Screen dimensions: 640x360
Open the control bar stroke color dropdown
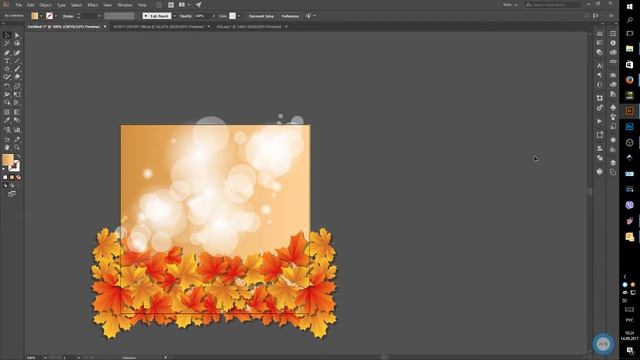pos(56,16)
